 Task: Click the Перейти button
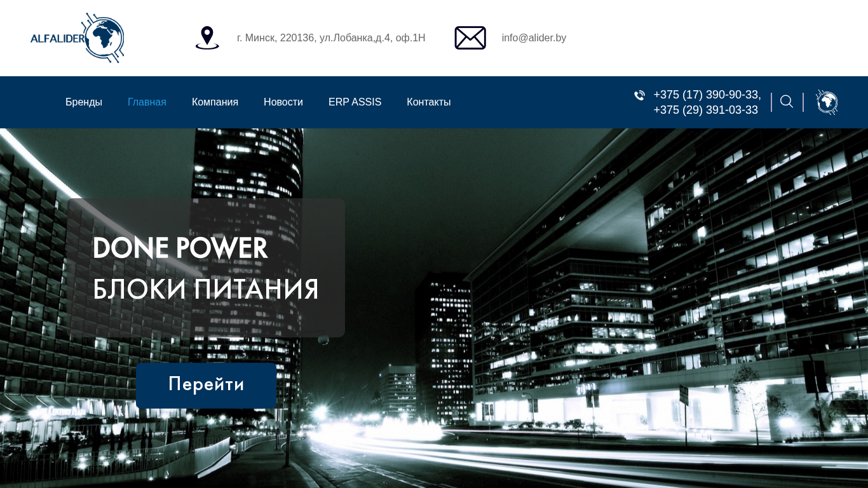tap(207, 385)
